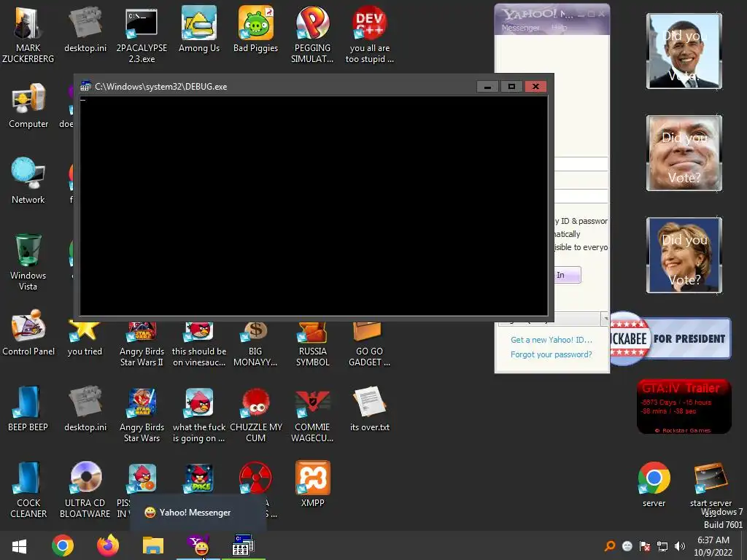747x560 pixels.
Task: Select the GO GO GADGET folder icon
Action: point(370,344)
